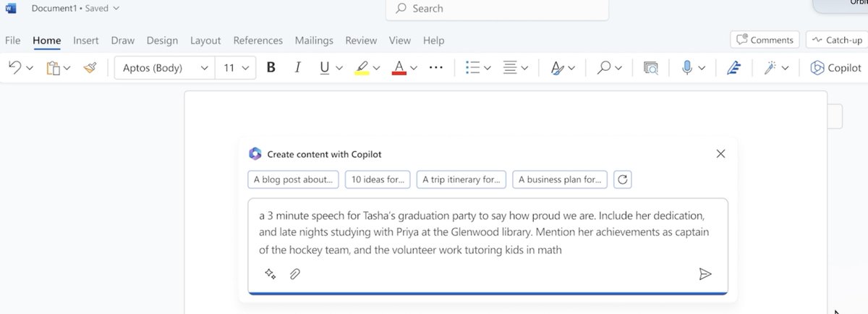
Task: Click the Designer magic wand icon
Action: [770, 68]
